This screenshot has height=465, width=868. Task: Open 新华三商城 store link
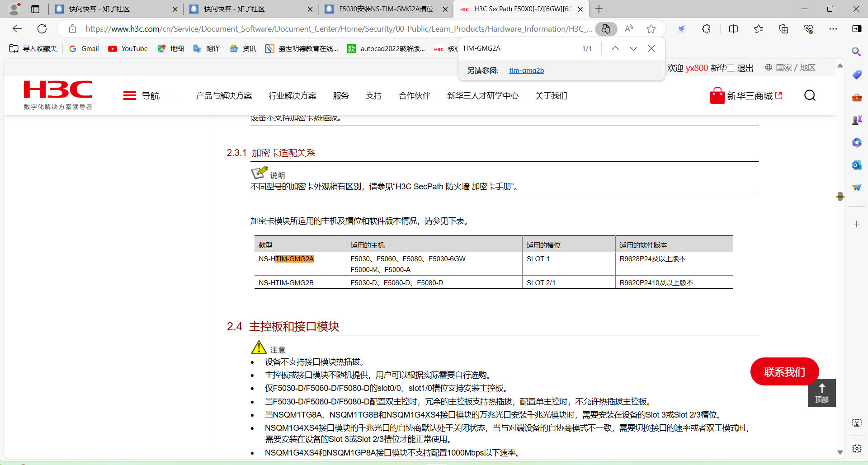tap(746, 96)
